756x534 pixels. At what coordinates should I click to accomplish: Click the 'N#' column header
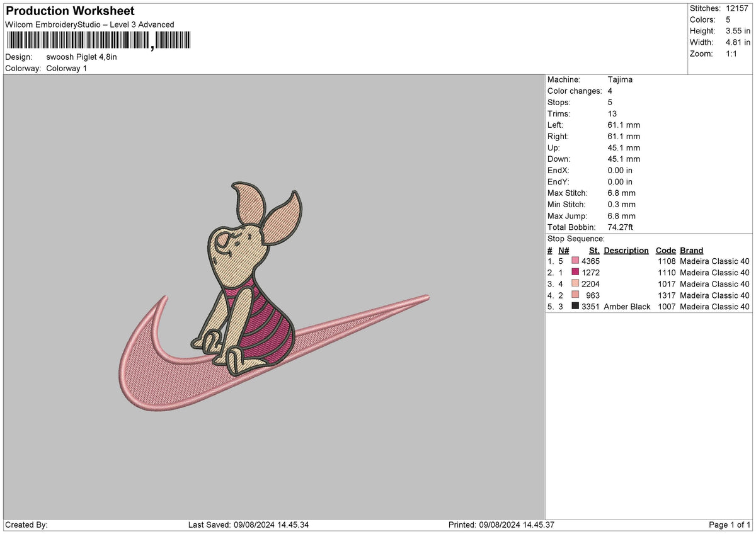point(563,250)
